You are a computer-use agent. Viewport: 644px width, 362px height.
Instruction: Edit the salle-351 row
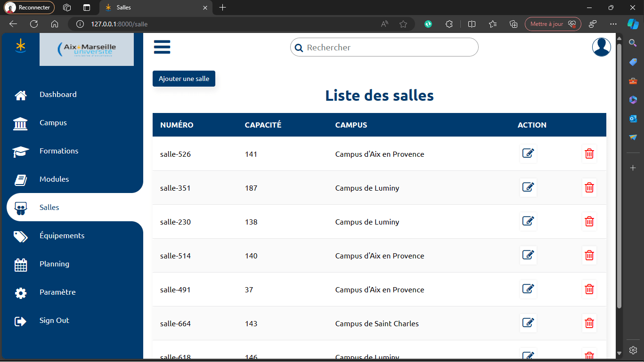(528, 187)
